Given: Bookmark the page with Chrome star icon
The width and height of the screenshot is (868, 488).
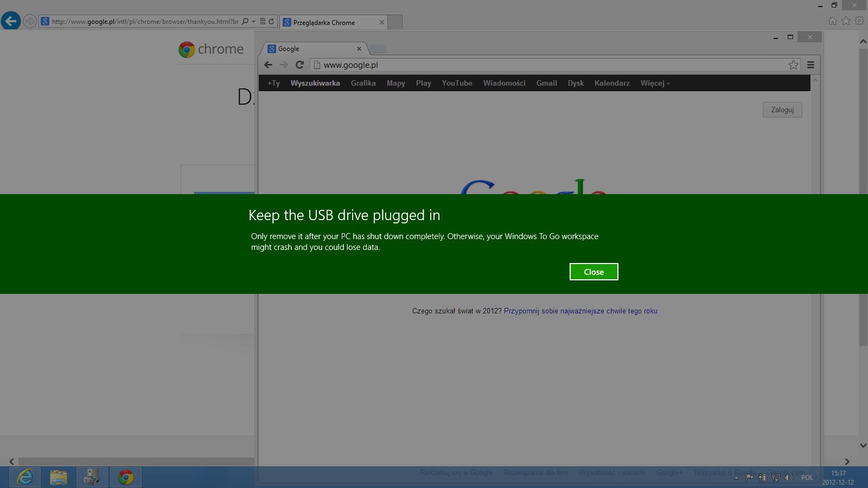Looking at the screenshot, I should point(793,65).
